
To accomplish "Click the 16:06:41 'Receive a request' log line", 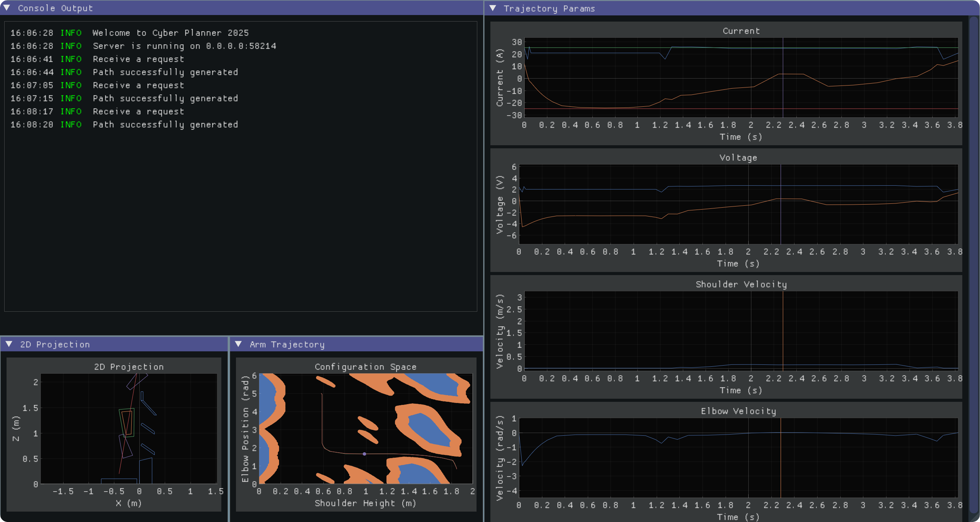I will coord(97,59).
